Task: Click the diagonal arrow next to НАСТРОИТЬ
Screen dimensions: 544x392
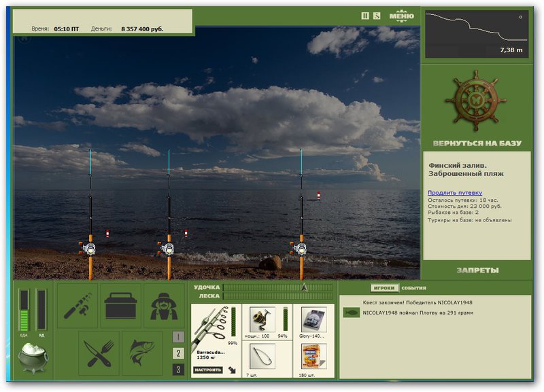Action: [x=232, y=370]
